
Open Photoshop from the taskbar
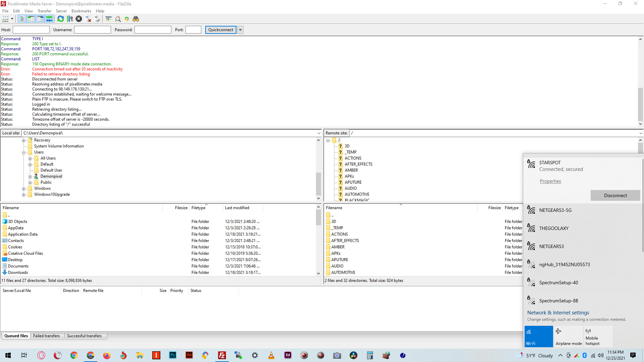[173, 355]
